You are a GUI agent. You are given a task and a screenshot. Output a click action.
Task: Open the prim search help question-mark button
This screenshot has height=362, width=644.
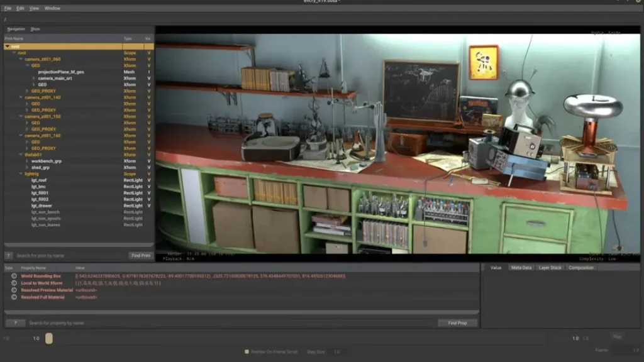click(9, 256)
